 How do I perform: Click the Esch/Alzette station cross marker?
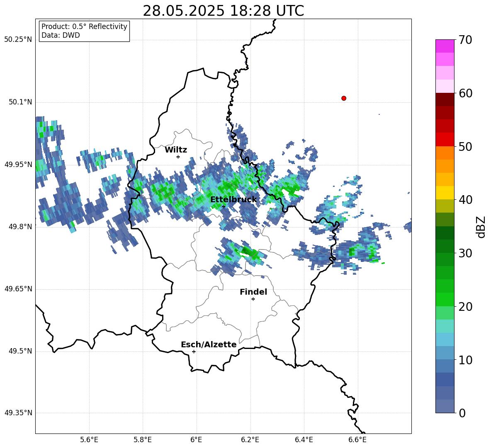click(x=194, y=351)
